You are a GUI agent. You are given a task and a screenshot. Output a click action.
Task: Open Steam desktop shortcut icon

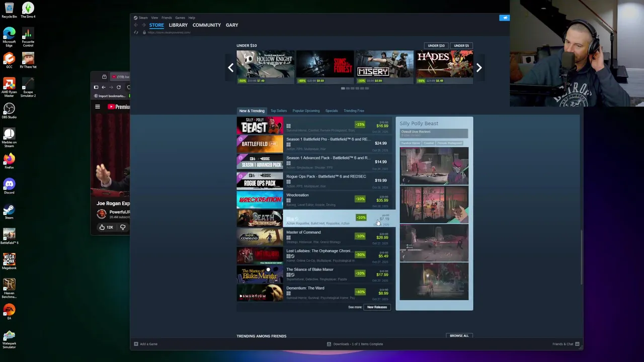9,211
